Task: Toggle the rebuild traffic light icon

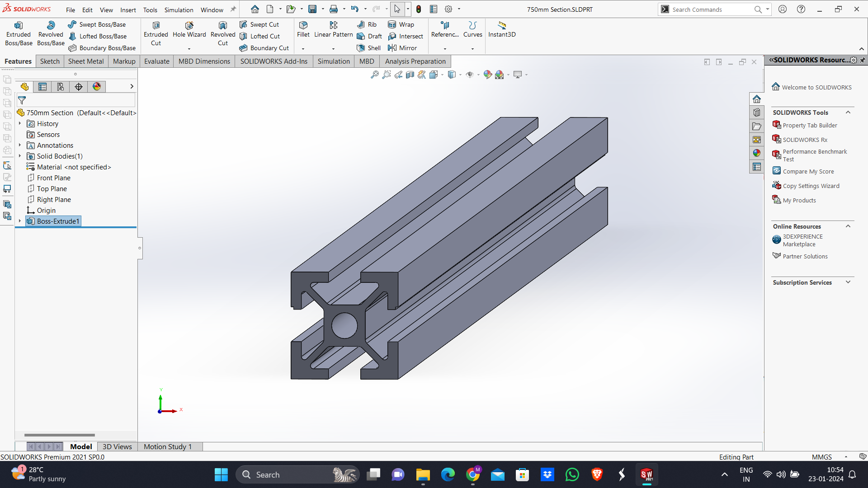Action: (x=419, y=9)
